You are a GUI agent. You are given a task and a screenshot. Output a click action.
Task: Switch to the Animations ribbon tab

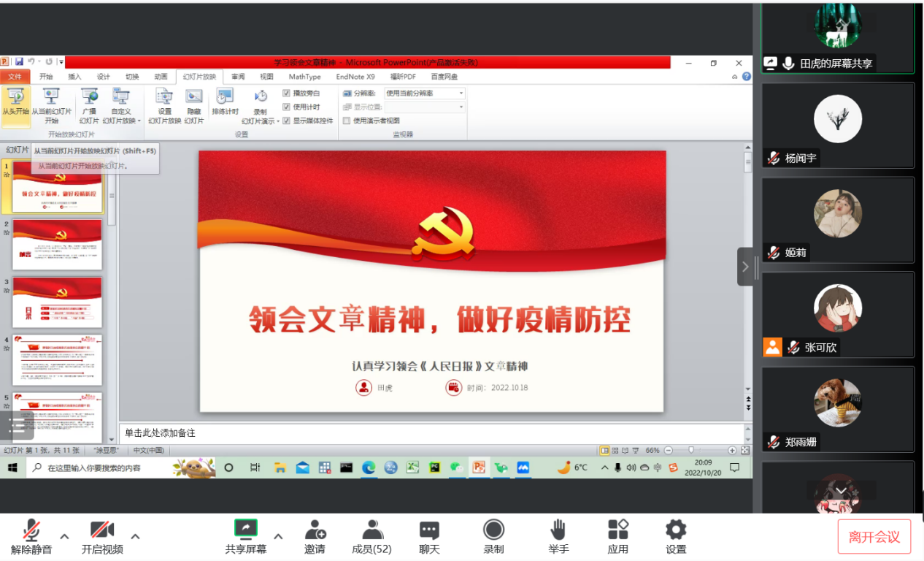[161, 77]
